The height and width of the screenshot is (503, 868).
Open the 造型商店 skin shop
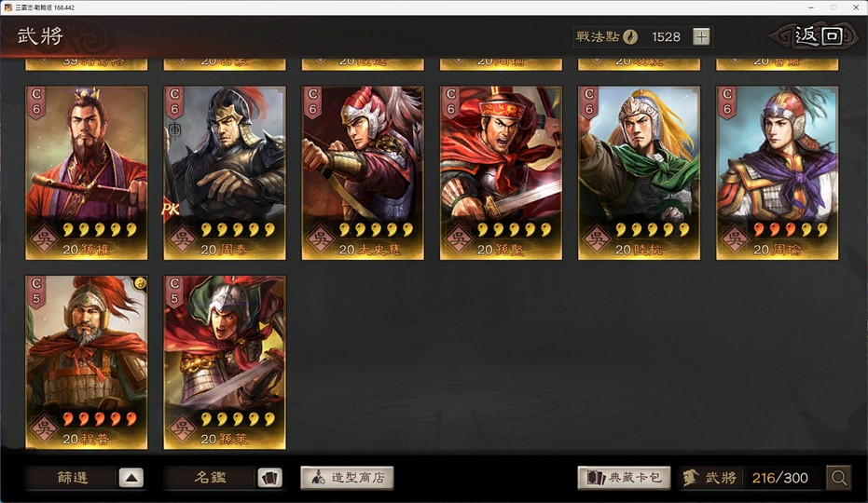tap(347, 478)
